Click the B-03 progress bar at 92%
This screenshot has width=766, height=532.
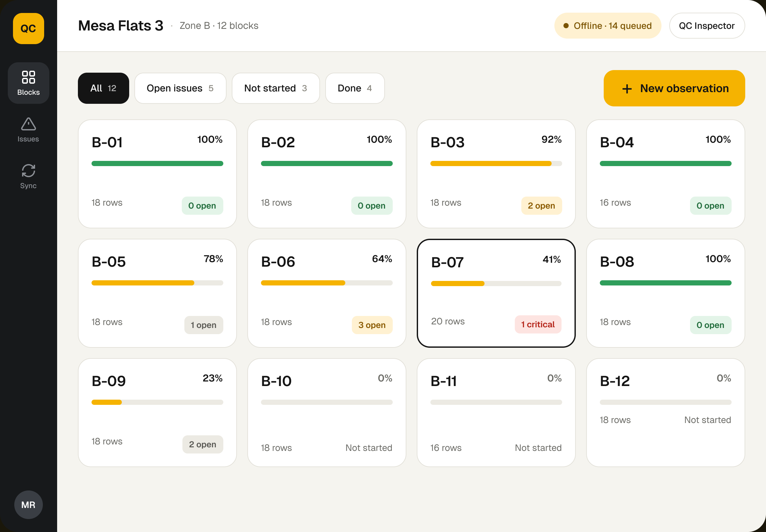tap(496, 164)
